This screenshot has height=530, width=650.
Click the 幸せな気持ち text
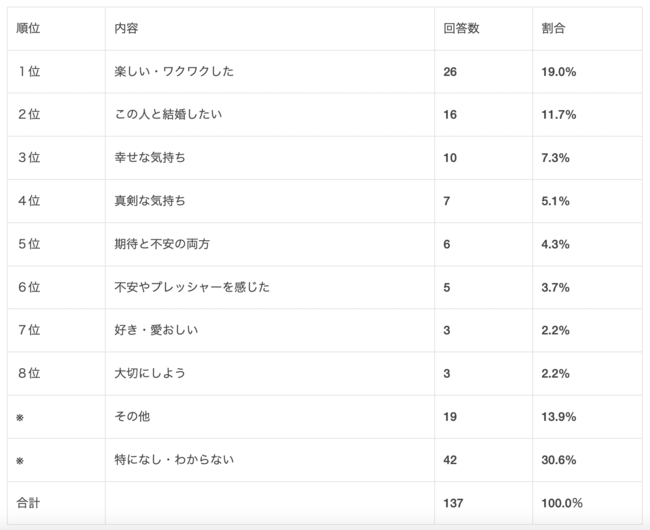[x=151, y=158]
